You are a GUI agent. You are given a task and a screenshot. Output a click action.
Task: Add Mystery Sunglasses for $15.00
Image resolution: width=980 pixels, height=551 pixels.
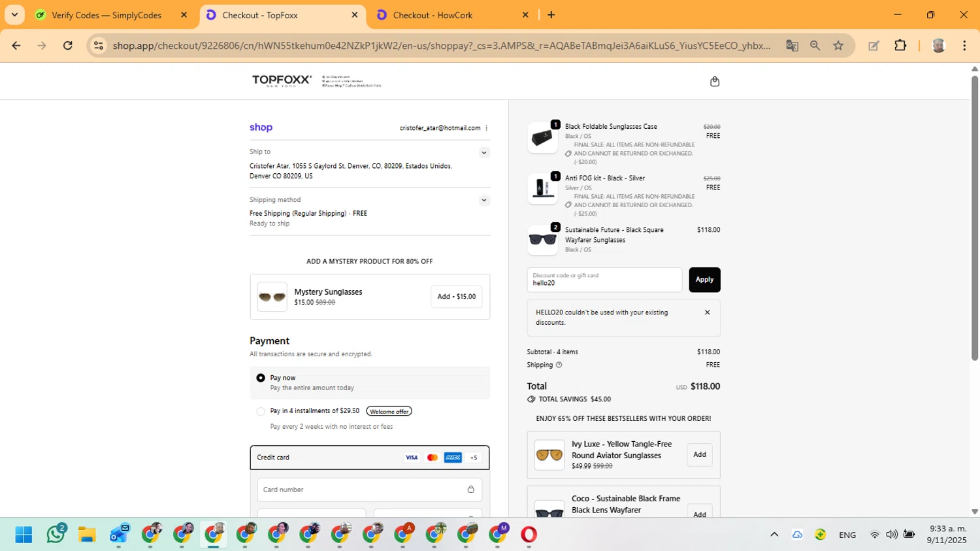point(457,297)
